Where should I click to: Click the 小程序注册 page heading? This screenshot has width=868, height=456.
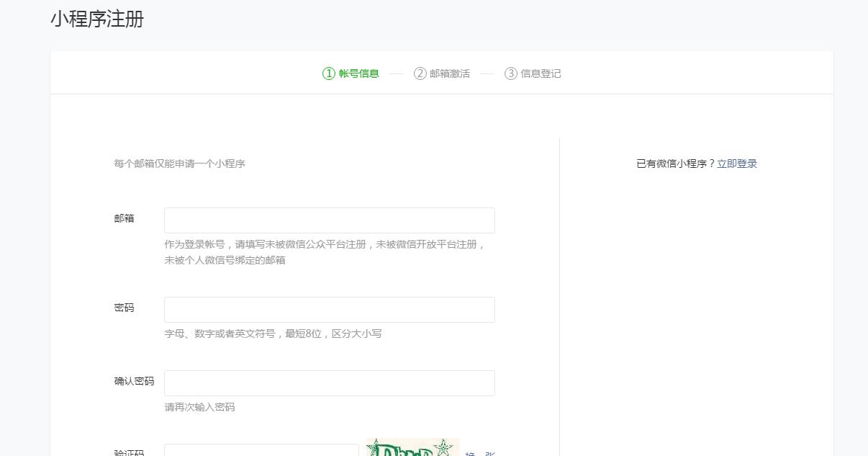(x=97, y=19)
